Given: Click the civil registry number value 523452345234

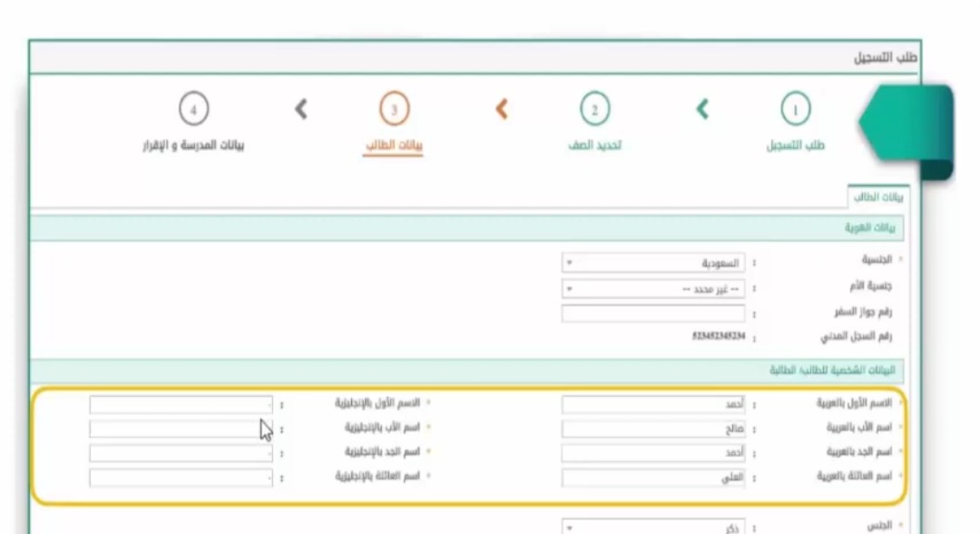Looking at the screenshot, I should tap(718, 336).
